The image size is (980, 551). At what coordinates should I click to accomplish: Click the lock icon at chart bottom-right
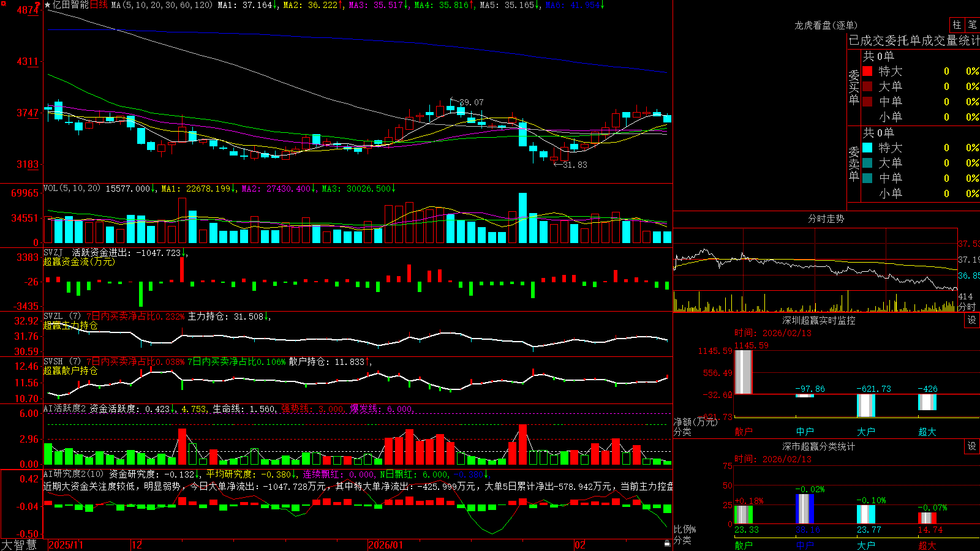[x=667, y=543]
